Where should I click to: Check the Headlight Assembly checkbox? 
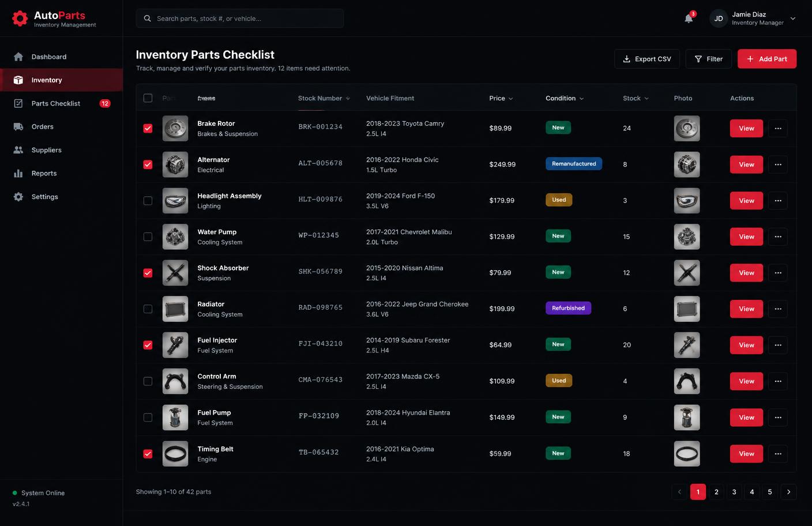click(x=148, y=201)
